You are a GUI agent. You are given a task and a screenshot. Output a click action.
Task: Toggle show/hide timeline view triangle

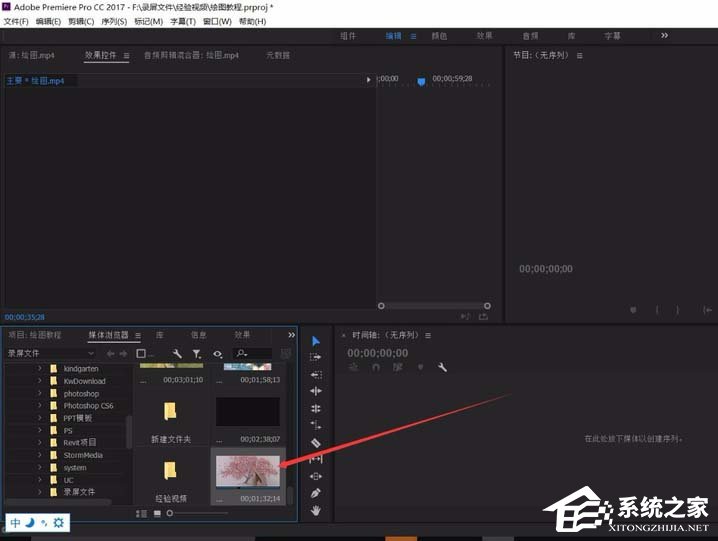click(369, 80)
